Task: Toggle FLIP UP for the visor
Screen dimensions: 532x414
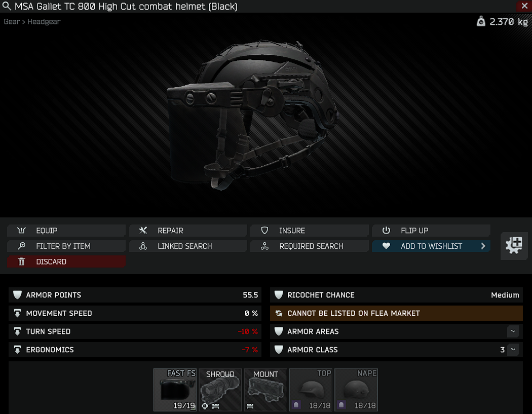Action: [431, 231]
